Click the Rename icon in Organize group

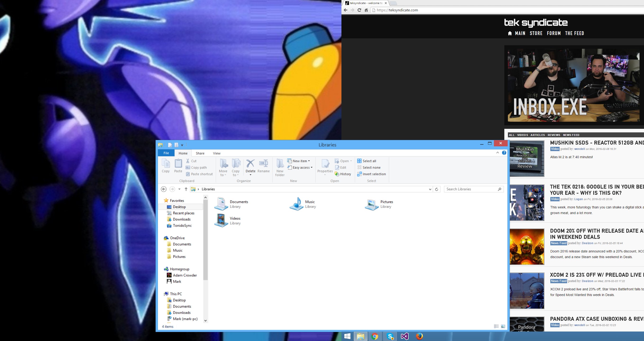tap(263, 166)
